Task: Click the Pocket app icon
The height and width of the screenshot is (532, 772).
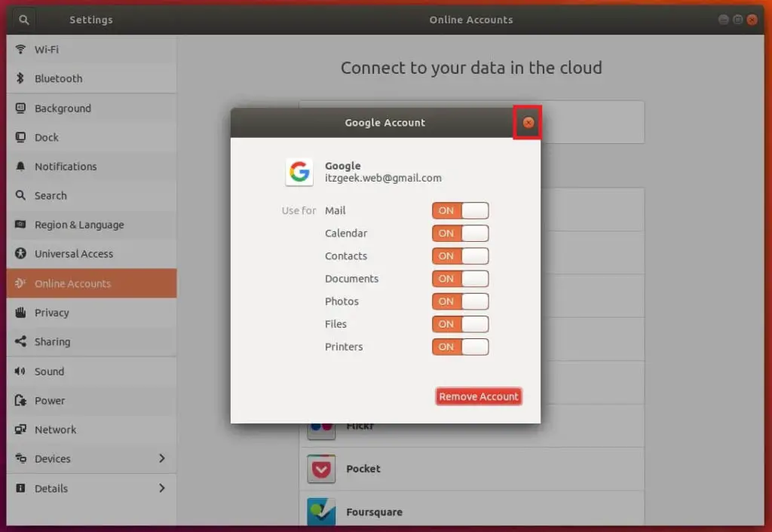Action: [x=321, y=469]
